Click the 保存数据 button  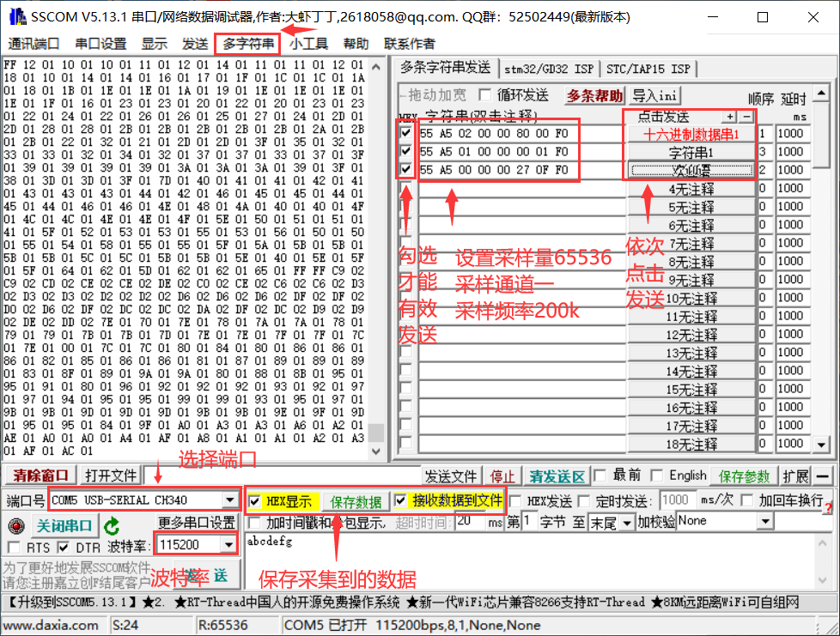[356, 501]
